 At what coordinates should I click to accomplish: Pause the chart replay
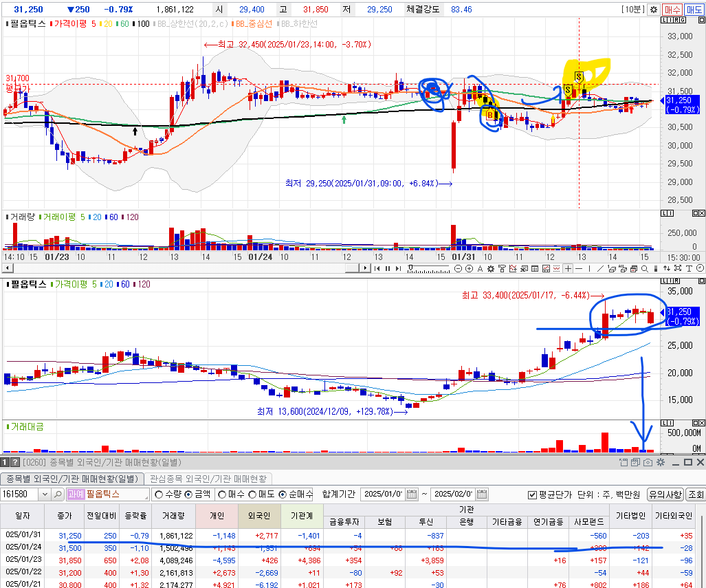[x=388, y=268]
